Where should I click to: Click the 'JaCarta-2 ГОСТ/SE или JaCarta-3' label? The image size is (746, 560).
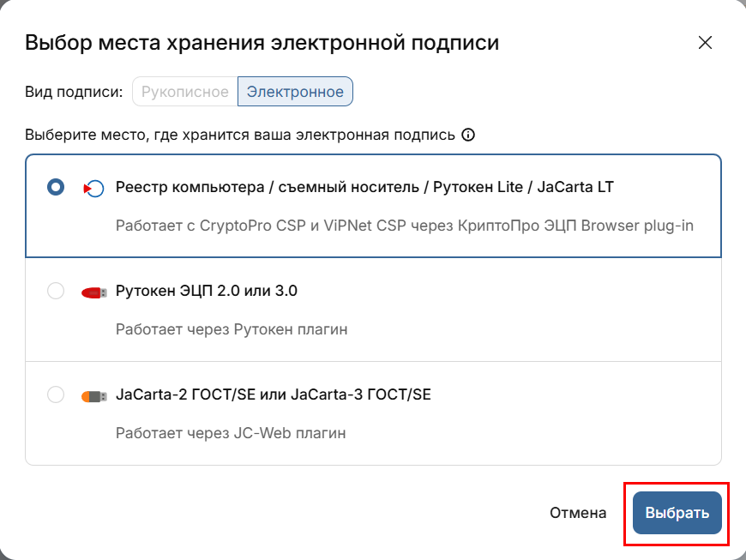tap(274, 395)
